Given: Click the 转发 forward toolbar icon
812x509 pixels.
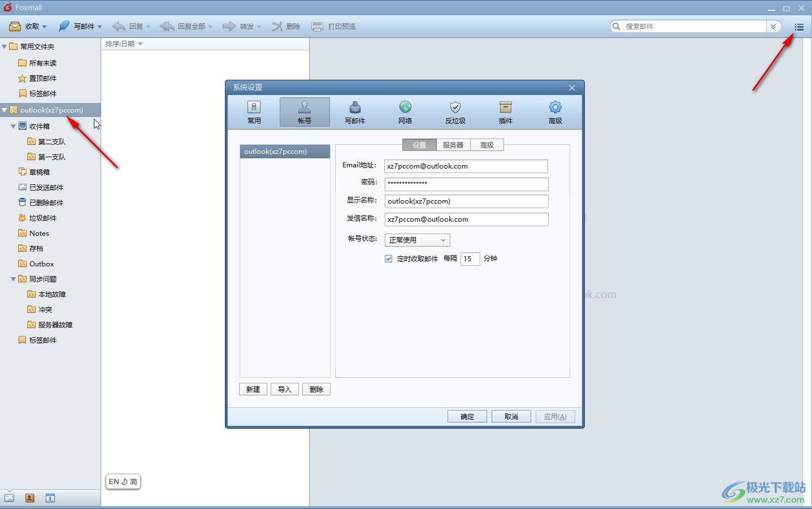Looking at the screenshot, I should 229,26.
